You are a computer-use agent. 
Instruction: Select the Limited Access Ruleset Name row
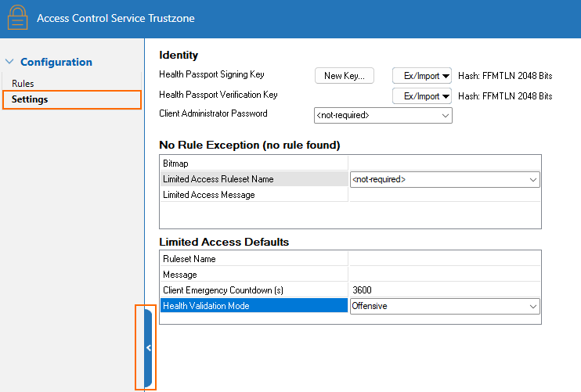coord(254,179)
